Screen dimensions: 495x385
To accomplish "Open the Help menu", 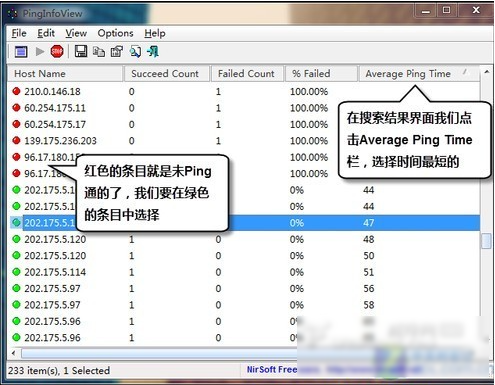I will coord(155,33).
